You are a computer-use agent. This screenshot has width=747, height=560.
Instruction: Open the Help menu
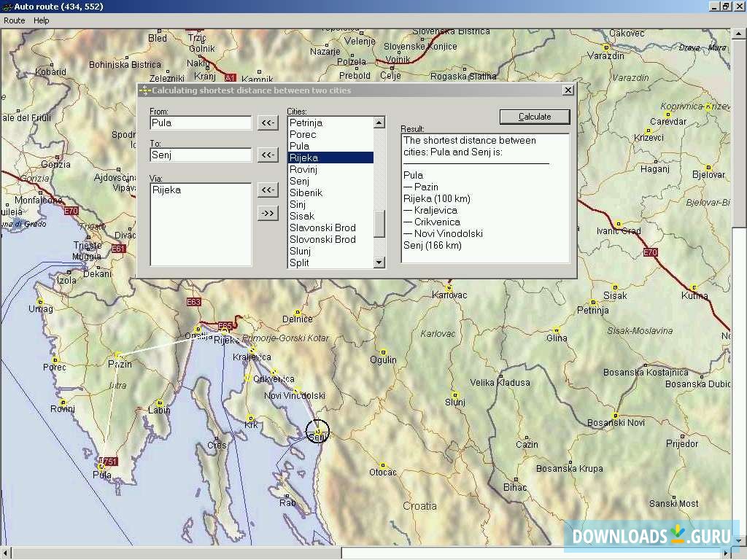(x=42, y=20)
